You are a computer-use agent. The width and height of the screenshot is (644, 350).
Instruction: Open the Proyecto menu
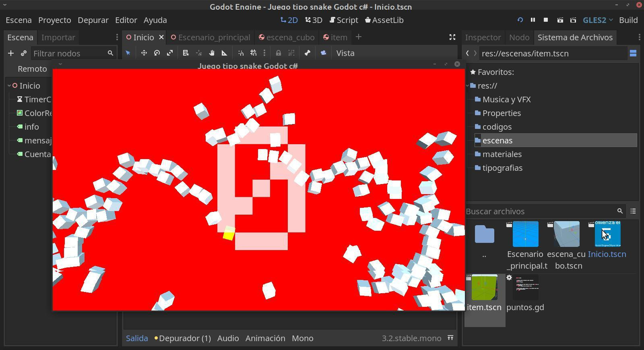click(x=55, y=20)
